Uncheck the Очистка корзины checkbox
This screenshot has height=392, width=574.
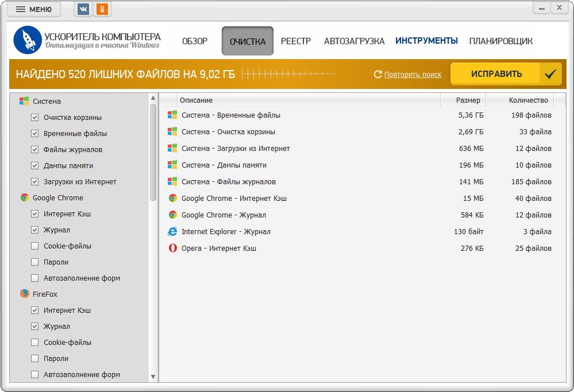(34, 117)
